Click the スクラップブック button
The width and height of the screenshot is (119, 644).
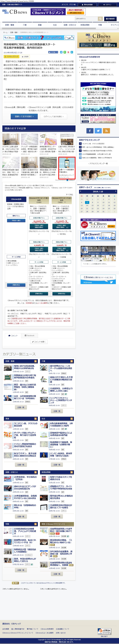click(12, 57)
